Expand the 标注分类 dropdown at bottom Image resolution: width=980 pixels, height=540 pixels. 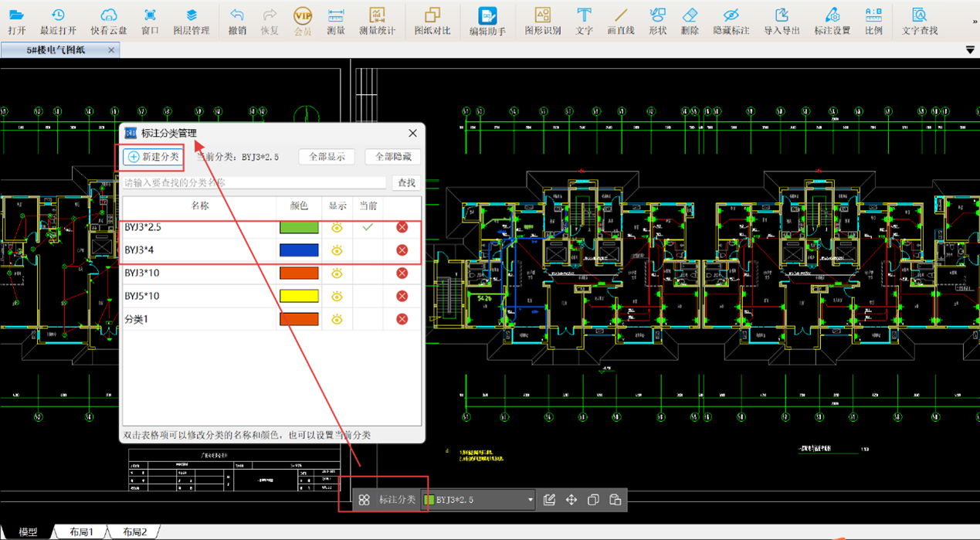pos(530,500)
